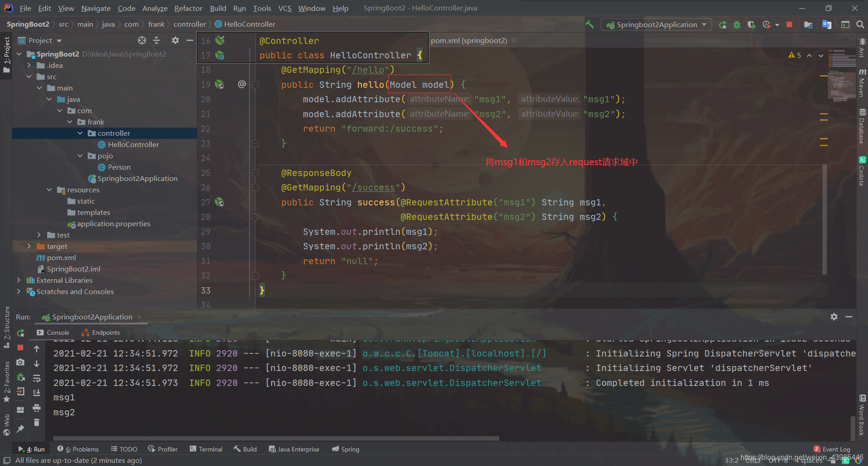The image size is (868, 466).
Task: Open Project Structure dialog icon
Action: pos(808,25)
